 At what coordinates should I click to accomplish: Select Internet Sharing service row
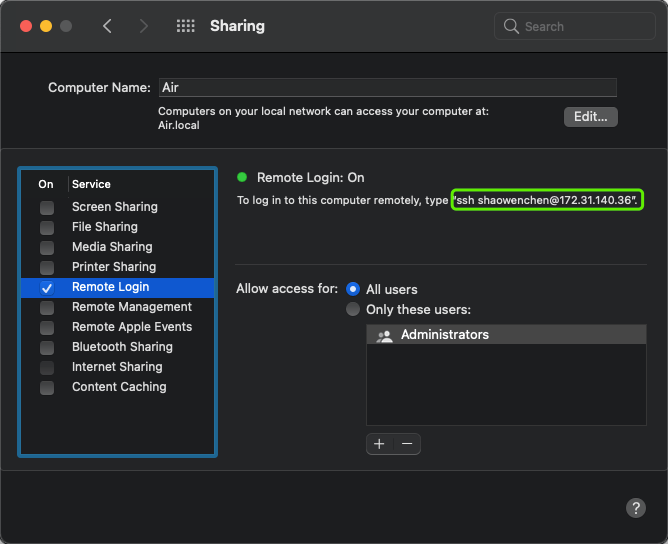point(118,367)
